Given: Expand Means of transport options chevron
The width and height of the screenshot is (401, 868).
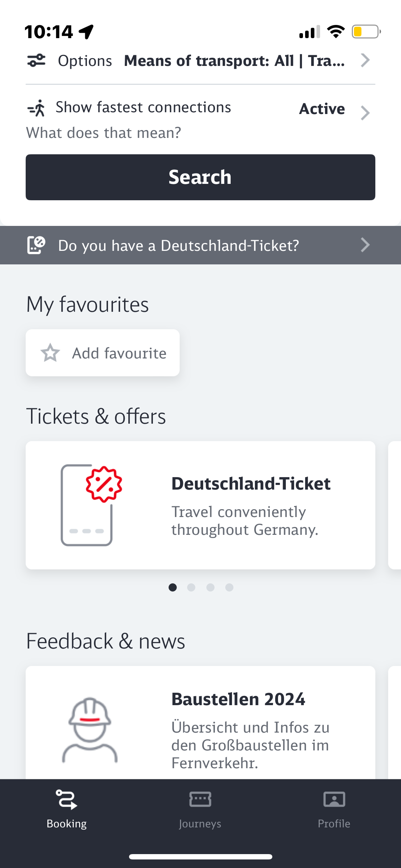Looking at the screenshot, I should (x=365, y=60).
